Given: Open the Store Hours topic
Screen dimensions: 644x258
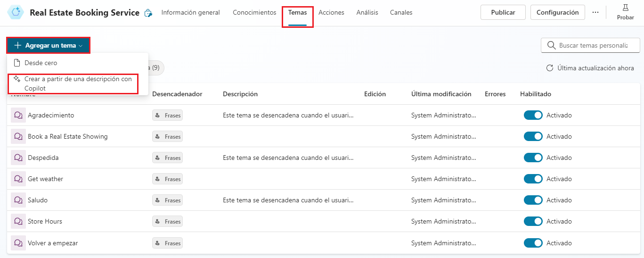Looking at the screenshot, I should click(x=45, y=221).
